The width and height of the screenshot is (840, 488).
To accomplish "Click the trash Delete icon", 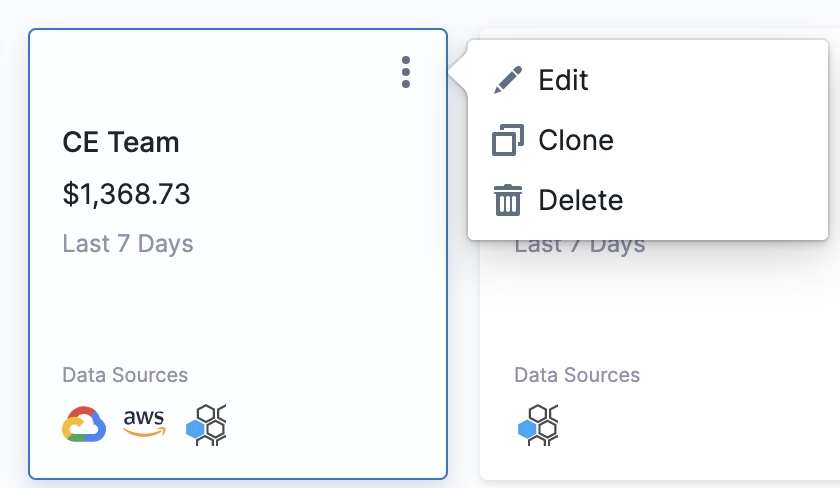I will tap(507, 200).
